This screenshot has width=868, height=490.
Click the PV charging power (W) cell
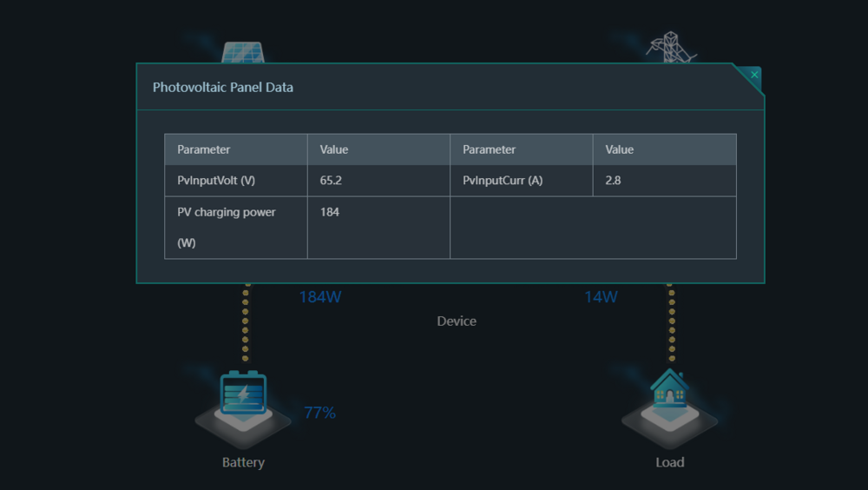236,228
